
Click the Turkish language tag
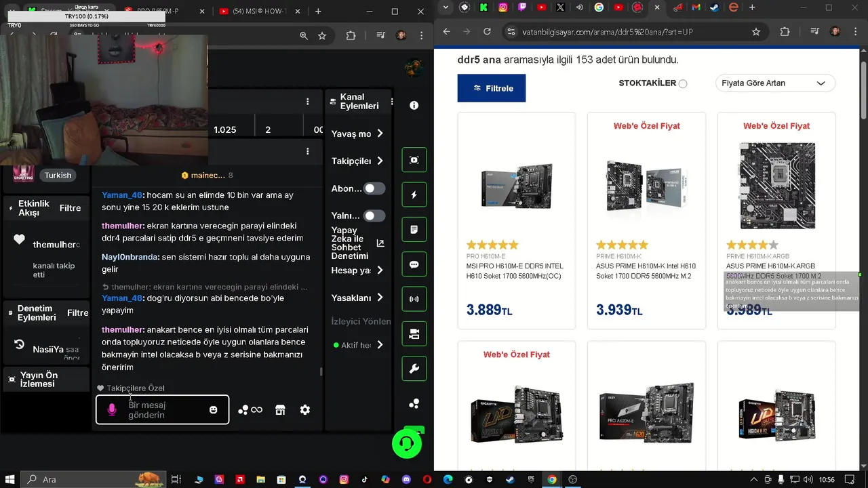pyautogui.click(x=58, y=175)
